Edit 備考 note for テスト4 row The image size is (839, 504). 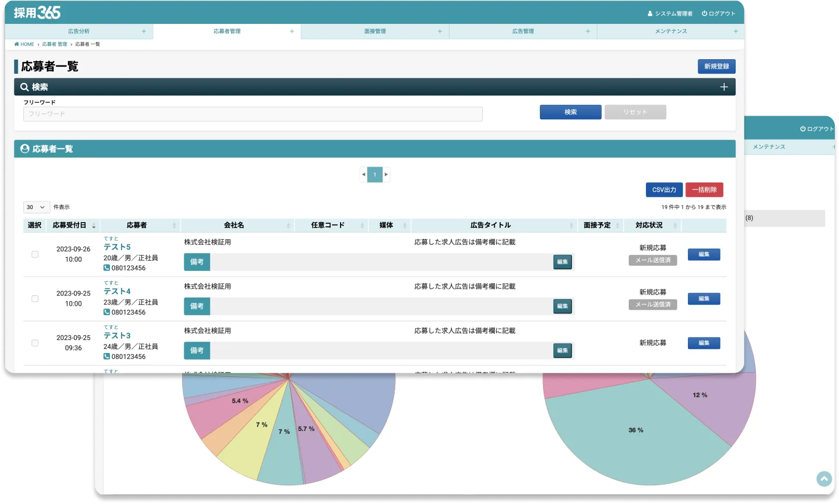[x=562, y=306]
